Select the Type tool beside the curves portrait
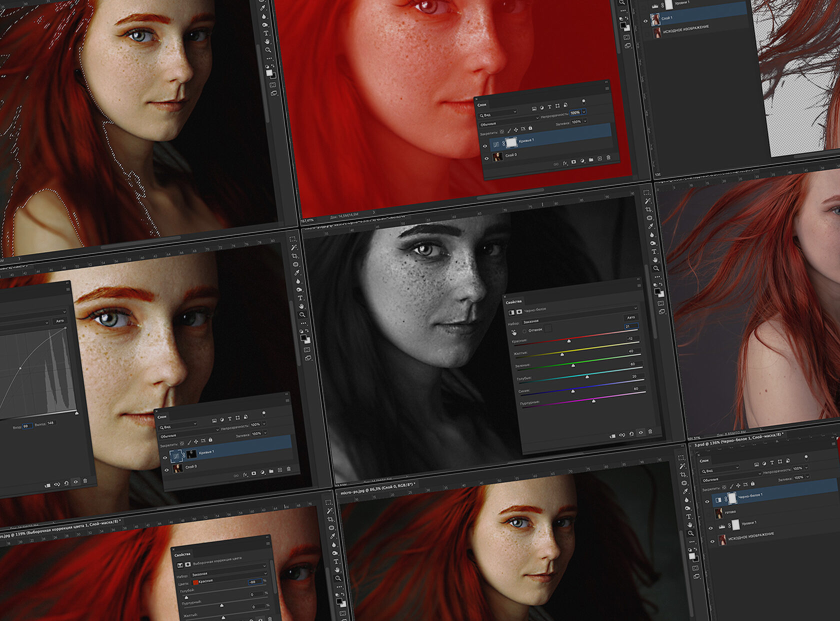The image size is (840, 621). 300,298
